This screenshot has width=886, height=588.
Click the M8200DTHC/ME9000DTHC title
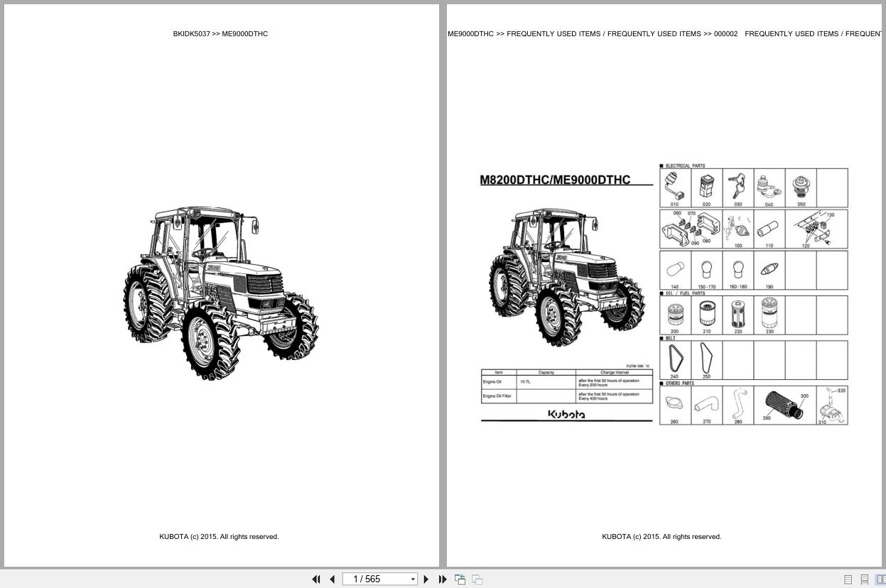(x=555, y=180)
